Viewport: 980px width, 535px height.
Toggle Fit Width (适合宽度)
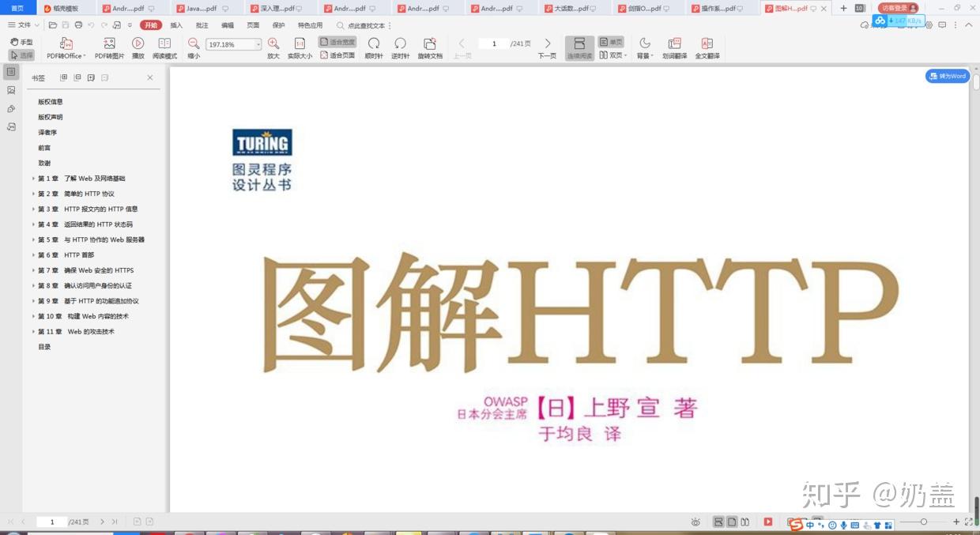click(337, 42)
